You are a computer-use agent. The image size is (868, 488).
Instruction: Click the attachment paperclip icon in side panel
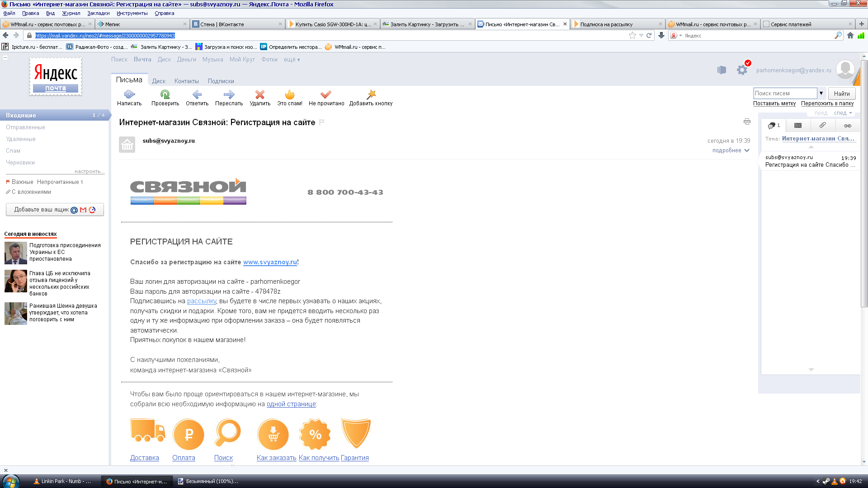[x=823, y=125]
